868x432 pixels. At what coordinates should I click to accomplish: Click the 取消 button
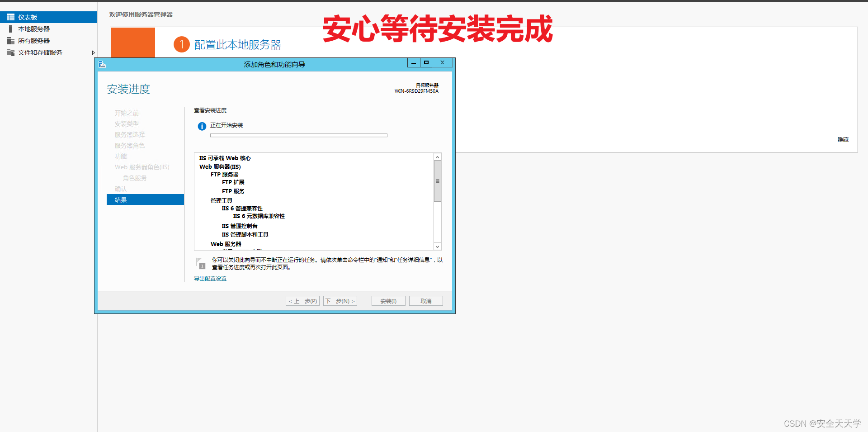pos(426,301)
